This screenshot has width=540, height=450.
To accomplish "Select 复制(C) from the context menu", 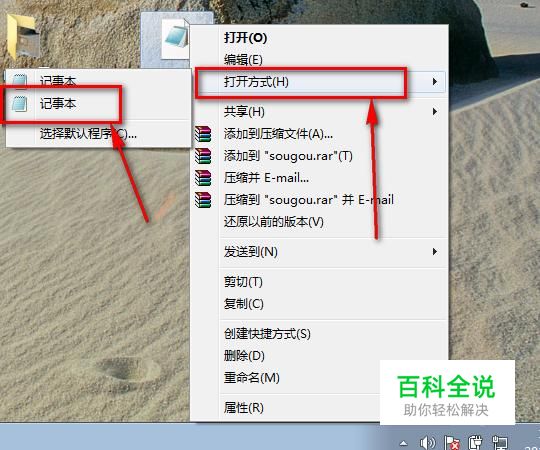I will tap(243, 304).
